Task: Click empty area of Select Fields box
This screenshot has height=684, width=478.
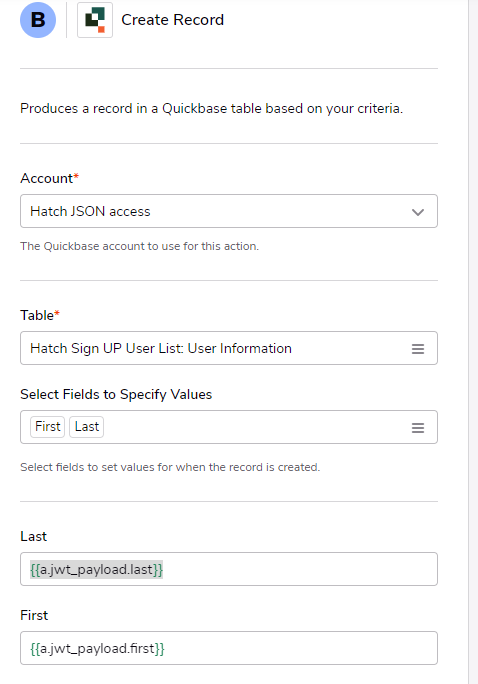Action: click(257, 427)
